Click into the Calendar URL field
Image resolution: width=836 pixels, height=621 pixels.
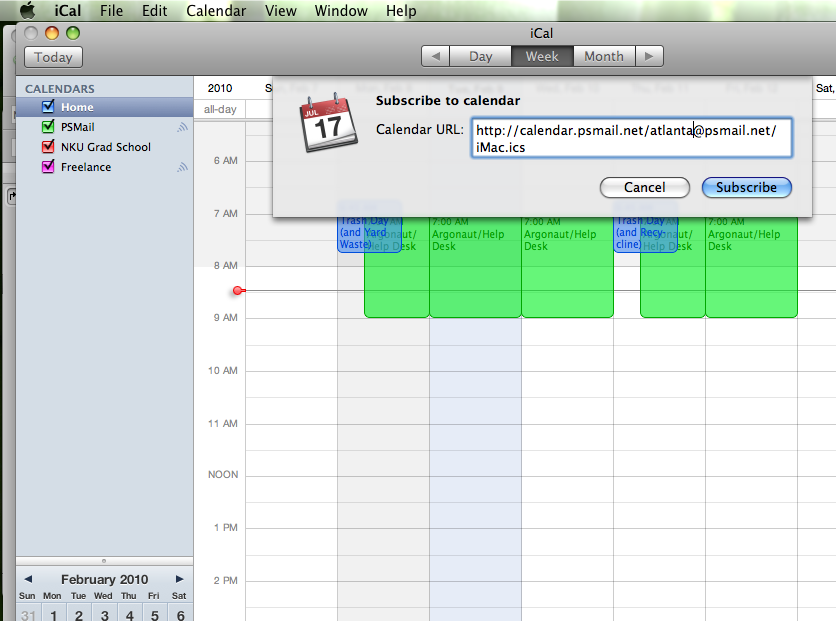pyautogui.click(x=632, y=138)
